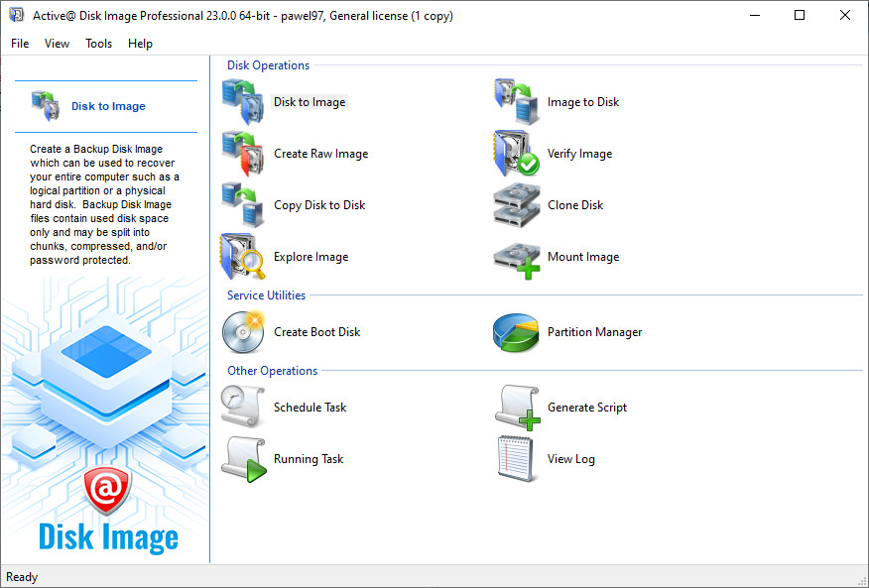Open the Help menu
This screenshot has width=869, height=588.
pyautogui.click(x=140, y=44)
